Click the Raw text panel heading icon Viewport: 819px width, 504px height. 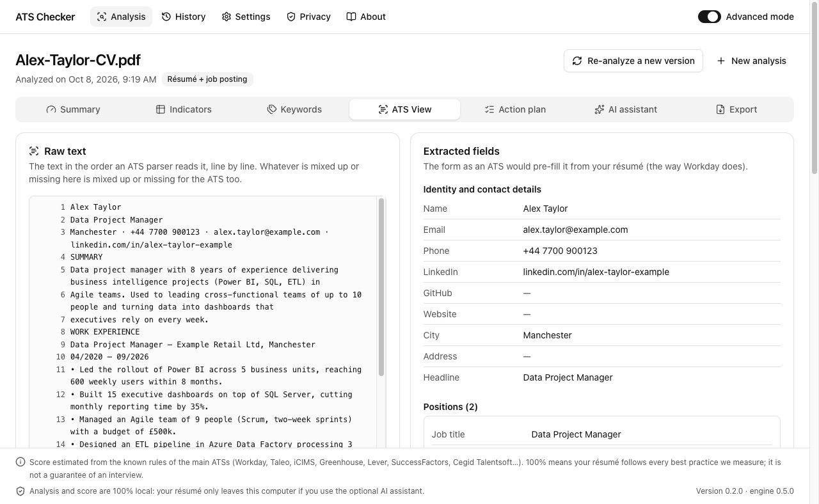(x=34, y=152)
